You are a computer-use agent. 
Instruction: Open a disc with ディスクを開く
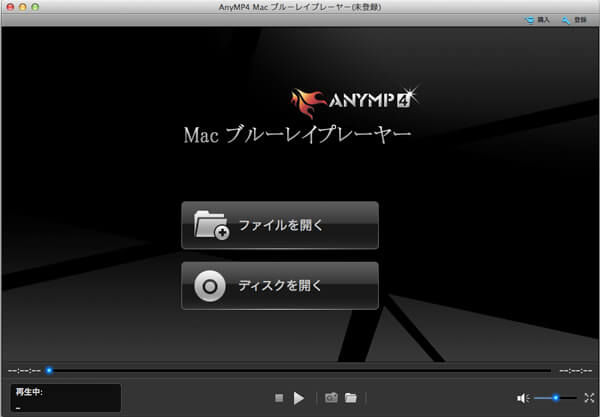coord(280,286)
